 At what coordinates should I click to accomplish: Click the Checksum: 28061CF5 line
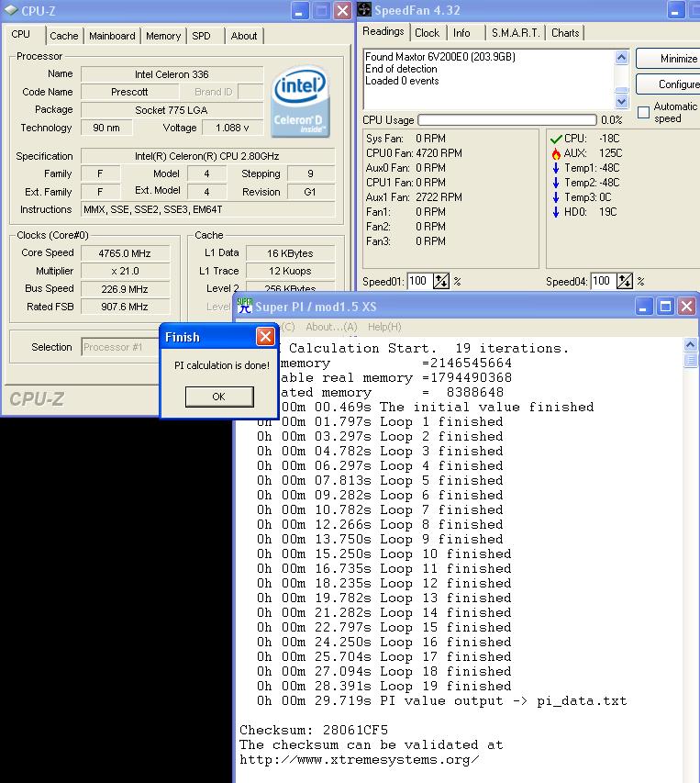[314, 730]
